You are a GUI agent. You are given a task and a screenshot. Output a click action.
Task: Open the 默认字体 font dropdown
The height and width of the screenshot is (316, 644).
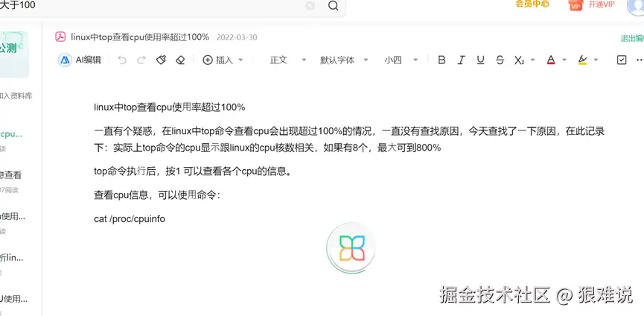tap(344, 60)
